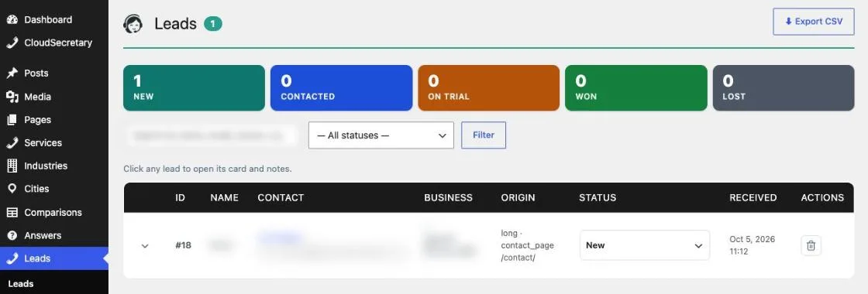Viewport: 868px width, 294px height.
Task: Click the ACTIONS column header
Action: 822,197
